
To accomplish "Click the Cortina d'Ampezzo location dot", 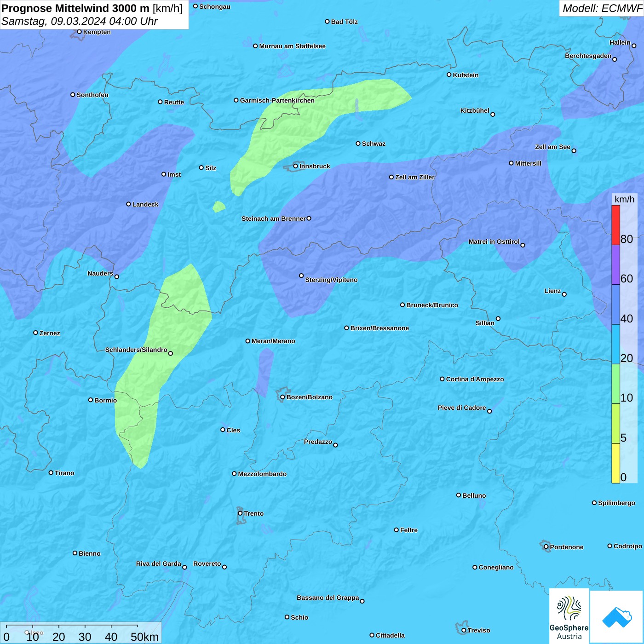I will click(442, 379).
